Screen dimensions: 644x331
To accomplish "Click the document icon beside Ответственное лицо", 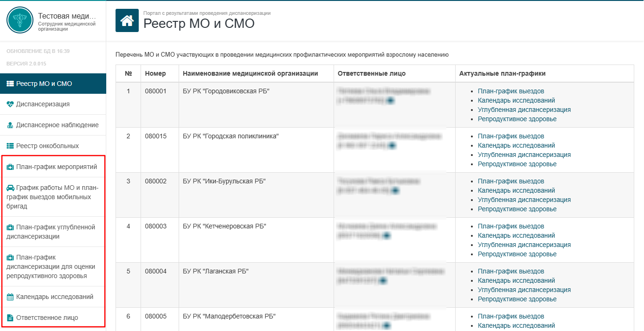I will tap(10, 318).
